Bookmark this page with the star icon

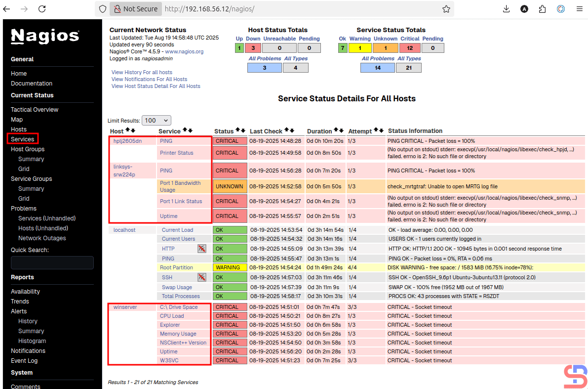click(446, 9)
